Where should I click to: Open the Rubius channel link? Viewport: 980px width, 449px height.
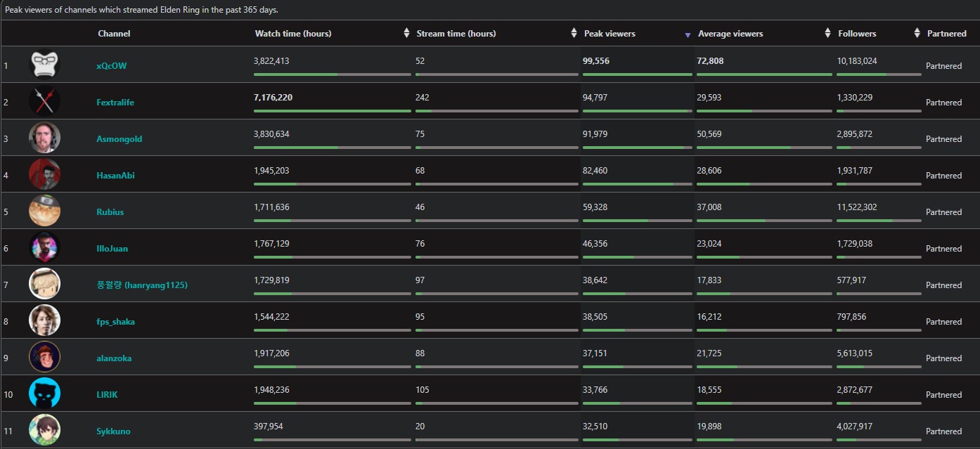click(110, 212)
